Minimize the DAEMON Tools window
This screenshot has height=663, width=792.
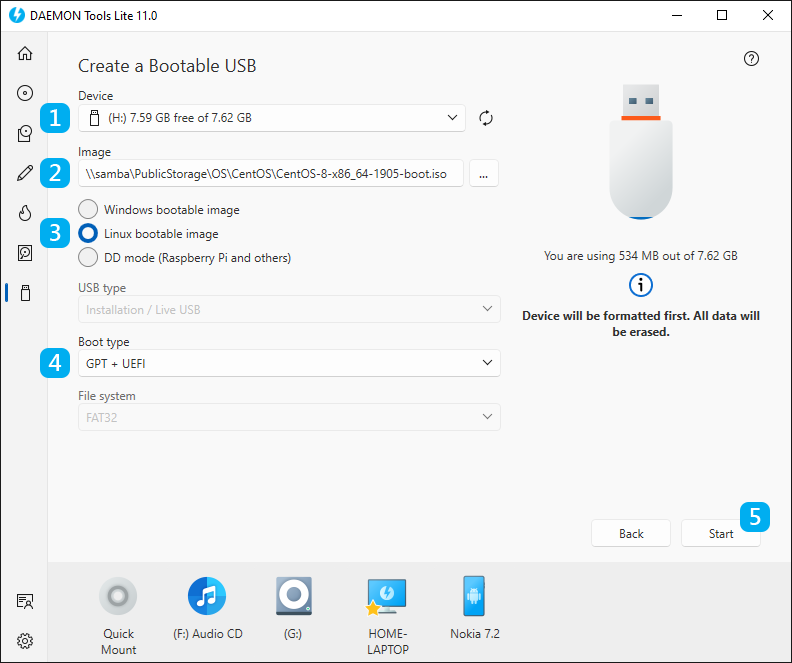677,15
